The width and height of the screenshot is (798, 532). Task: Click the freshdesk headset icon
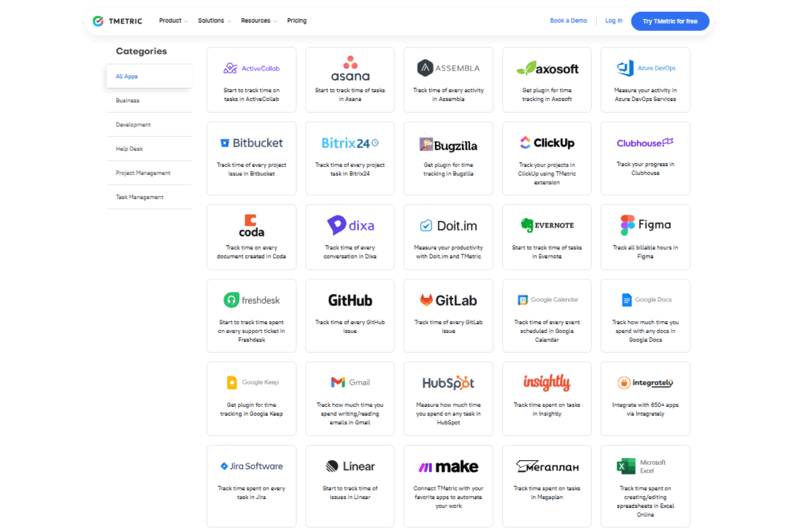click(x=231, y=300)
